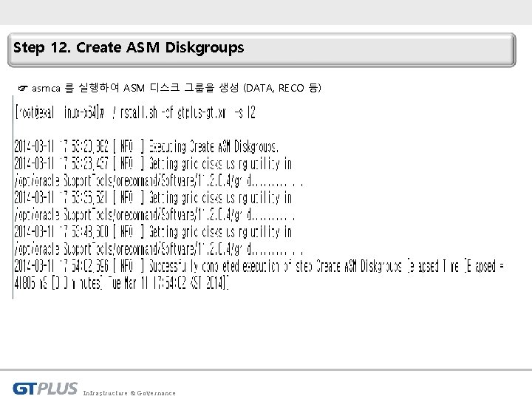The height and width of the screenshot is (399, 532).
Task: Click the install.sh command line
Action: point(135,112)
